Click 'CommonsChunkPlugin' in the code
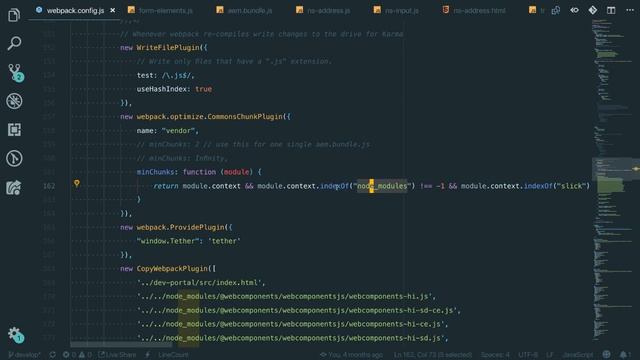 [245, 117]
